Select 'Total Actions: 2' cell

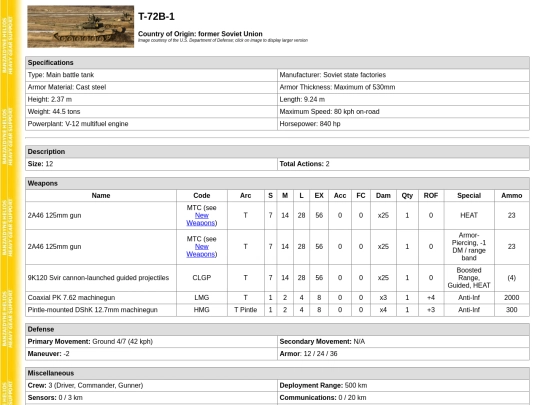click(403, 164)
